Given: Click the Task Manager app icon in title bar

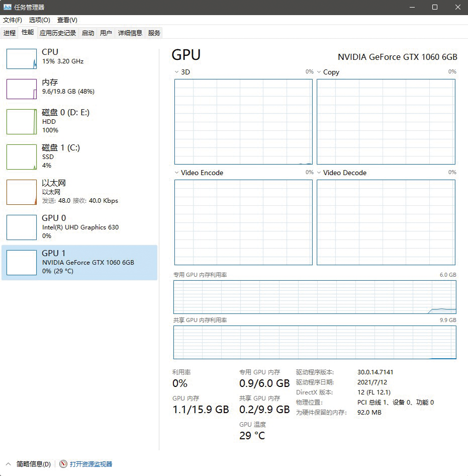Looking at the screenshot, I should click(x=7, y=7).
